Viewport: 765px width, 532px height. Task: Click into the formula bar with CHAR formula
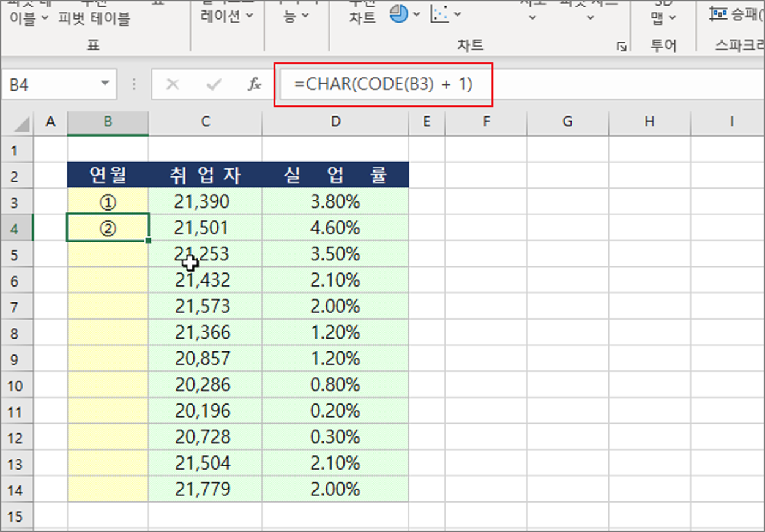coord(521,84)
